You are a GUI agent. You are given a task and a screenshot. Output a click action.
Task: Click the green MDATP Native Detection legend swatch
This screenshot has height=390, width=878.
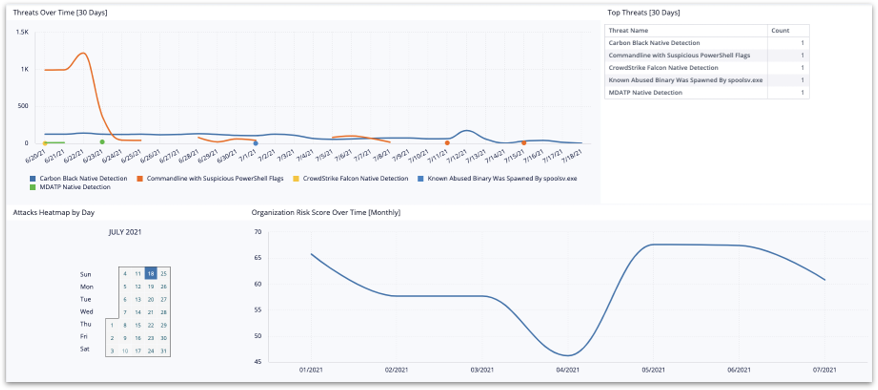[33, 187]
